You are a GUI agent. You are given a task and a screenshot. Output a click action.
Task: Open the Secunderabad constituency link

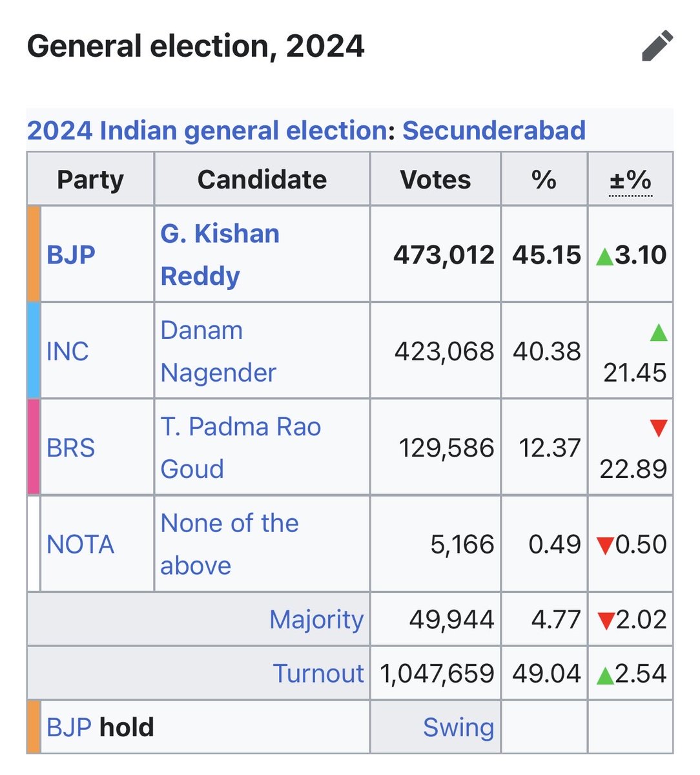click(494, 130)
